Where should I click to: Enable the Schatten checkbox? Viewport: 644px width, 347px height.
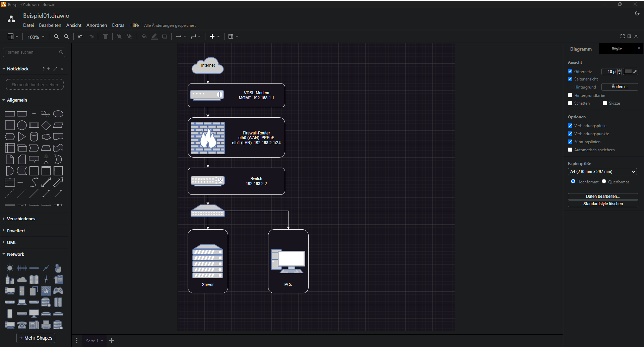point(570,103)
